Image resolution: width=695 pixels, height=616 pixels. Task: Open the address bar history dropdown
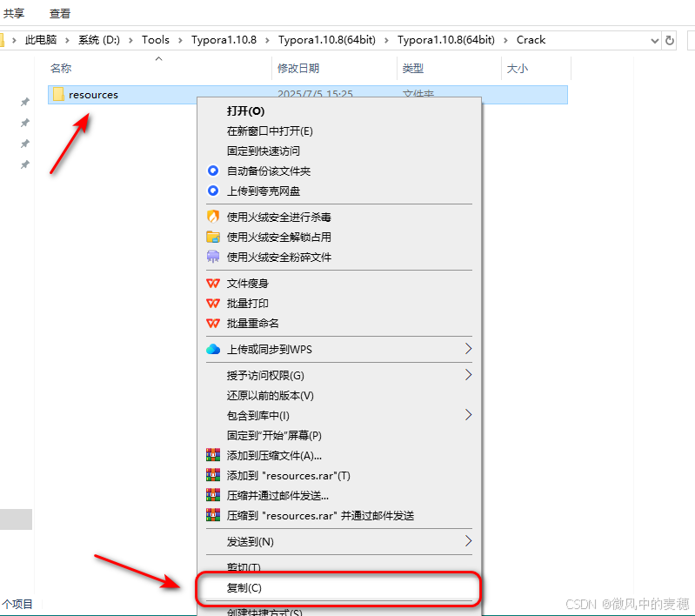point(655,41)
